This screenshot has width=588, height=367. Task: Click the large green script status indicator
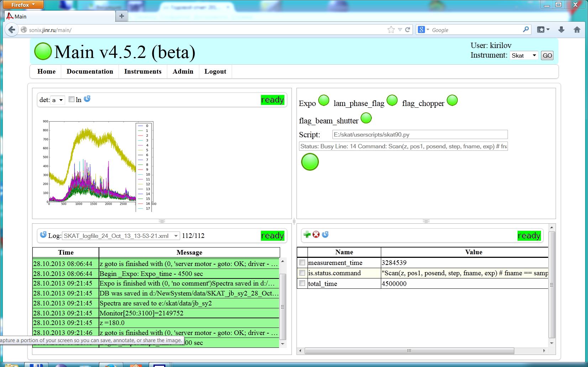pos(310,162)
